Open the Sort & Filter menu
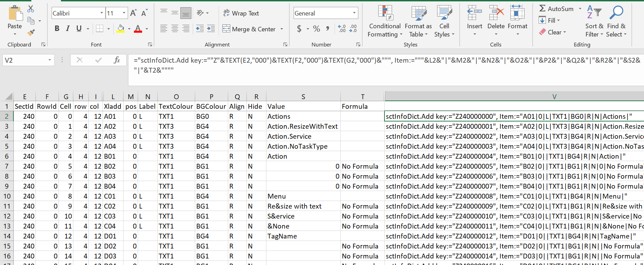 pyautogui.click(x=594, y=21)
